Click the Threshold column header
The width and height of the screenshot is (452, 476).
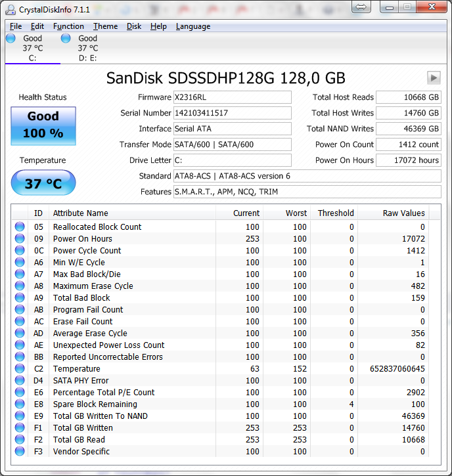334,213
